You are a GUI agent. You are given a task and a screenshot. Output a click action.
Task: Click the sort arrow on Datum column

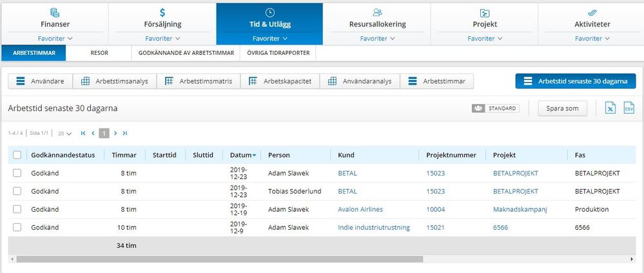click(254, 156)
